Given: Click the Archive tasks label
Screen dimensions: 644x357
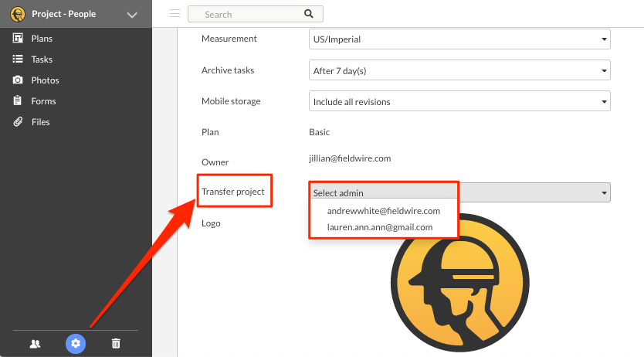Looking at the screenshot, I should pos(228,70).
